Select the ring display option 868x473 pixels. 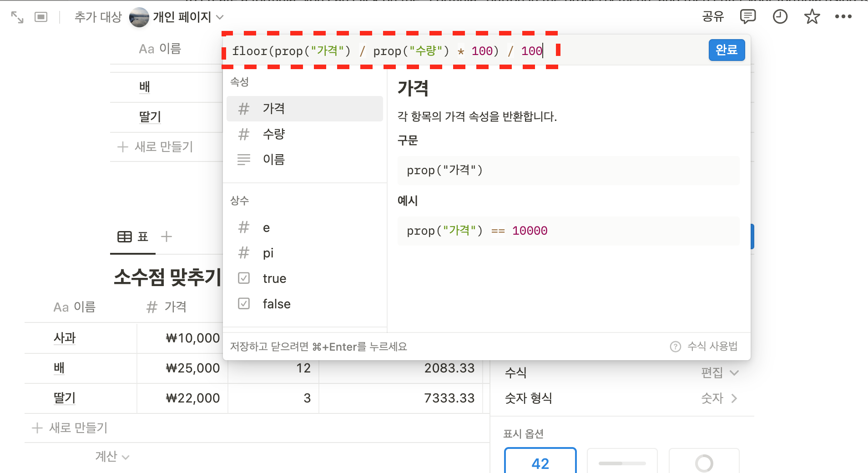pos(704,463)
